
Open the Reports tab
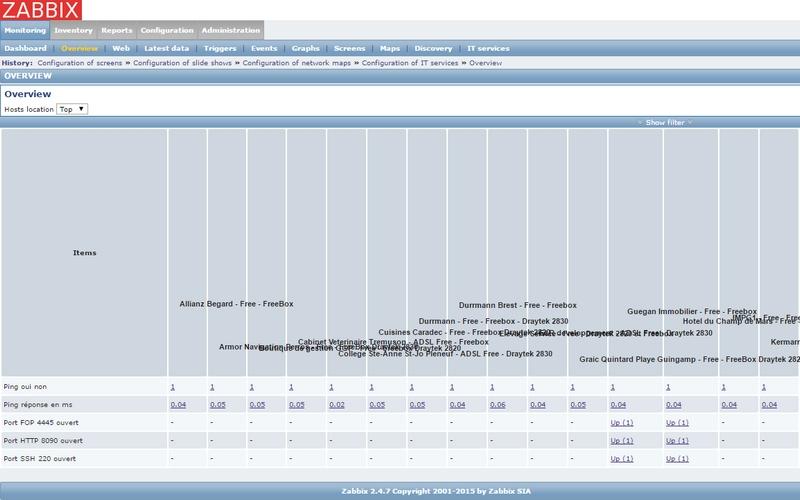pyautogui.click(x=116, y=30)
